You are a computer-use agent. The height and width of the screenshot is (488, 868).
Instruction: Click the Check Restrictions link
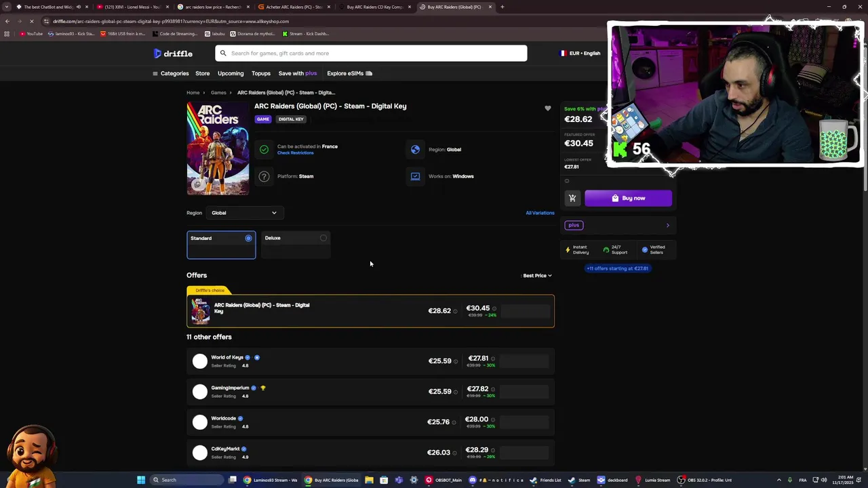[x=296, y=153]
